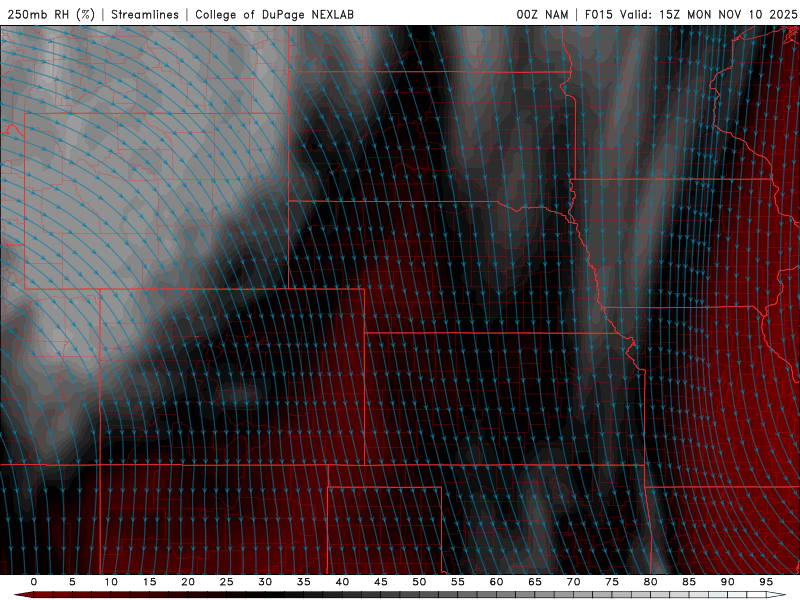800x600 pixels.
Task: Click the 75 value on the colorbar scale
Action: (x=612, y=582)
